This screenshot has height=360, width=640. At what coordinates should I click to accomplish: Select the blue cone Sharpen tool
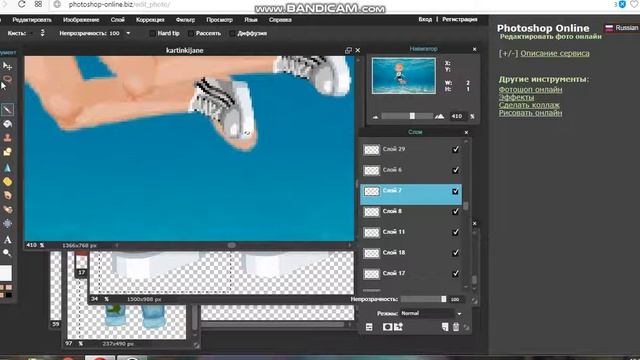(x=7, y=167)
